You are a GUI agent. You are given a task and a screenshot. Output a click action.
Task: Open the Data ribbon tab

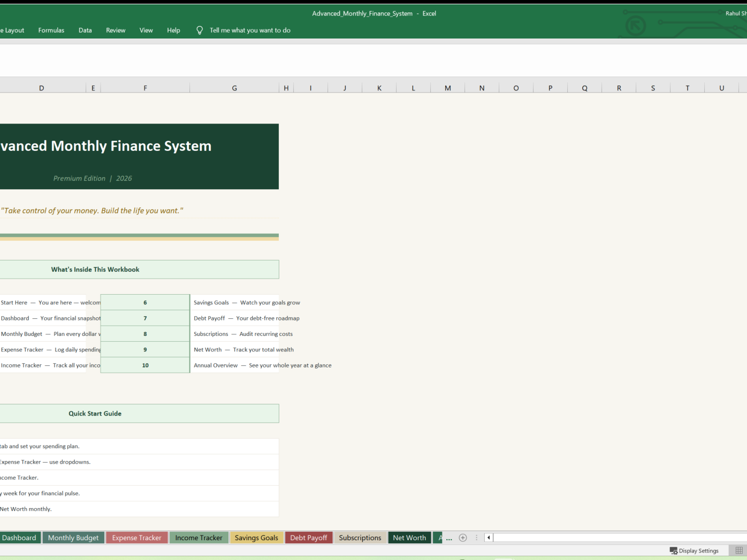85,30
